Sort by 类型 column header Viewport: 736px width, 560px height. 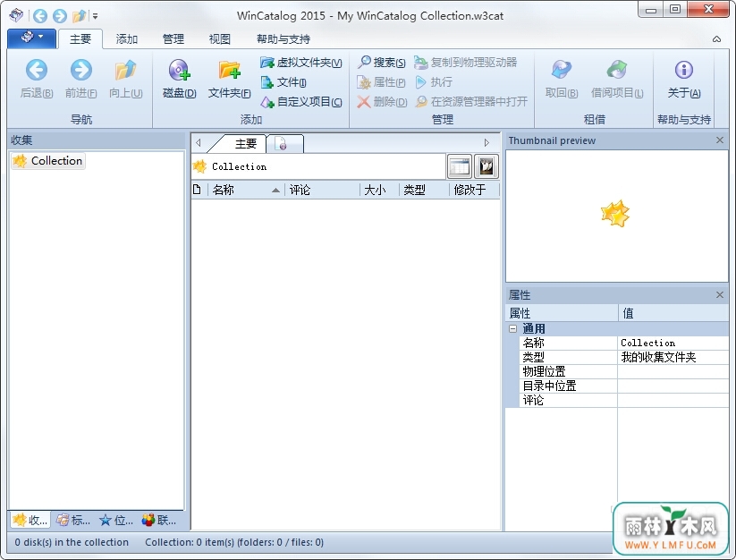pos(424,191)
